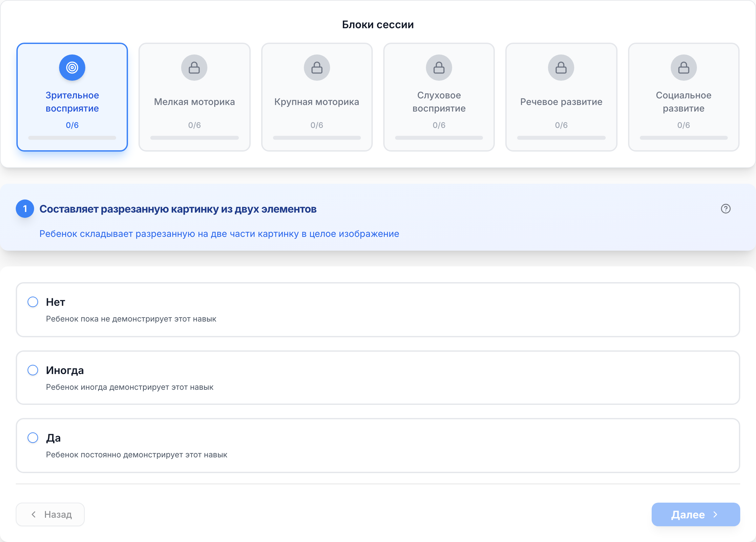Select the Нет radio button

click(33, 302)
